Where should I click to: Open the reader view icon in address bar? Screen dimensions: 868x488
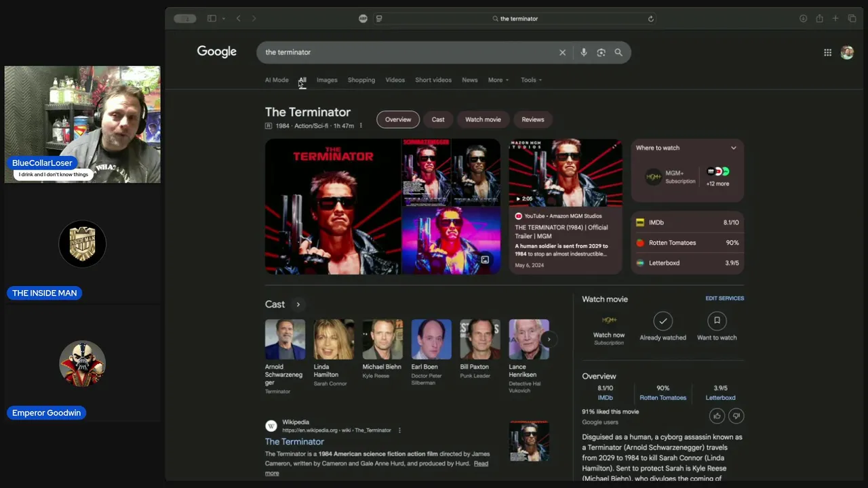tap(379, 18)
